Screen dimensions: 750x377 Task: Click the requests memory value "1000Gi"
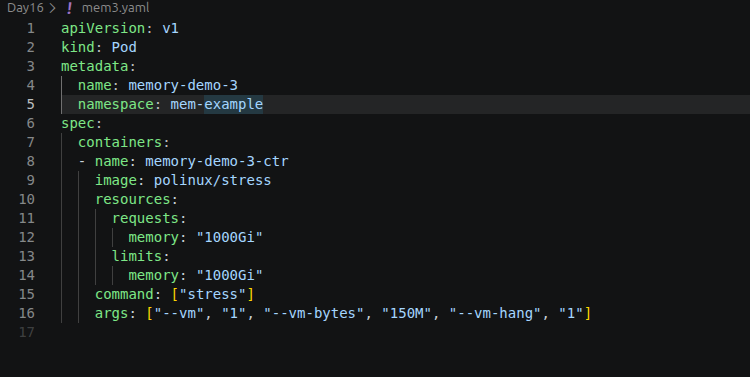coord(230,237)
